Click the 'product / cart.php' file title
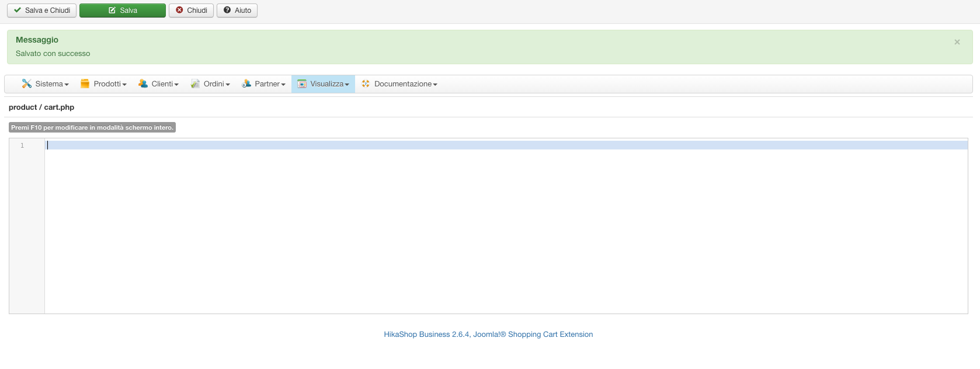The image size is (980, 369). click(41, 107)
